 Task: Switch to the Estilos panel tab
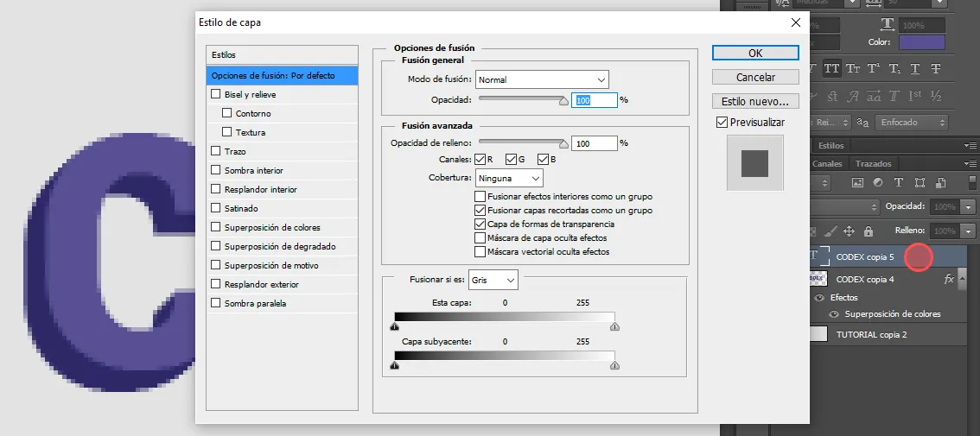830,146
